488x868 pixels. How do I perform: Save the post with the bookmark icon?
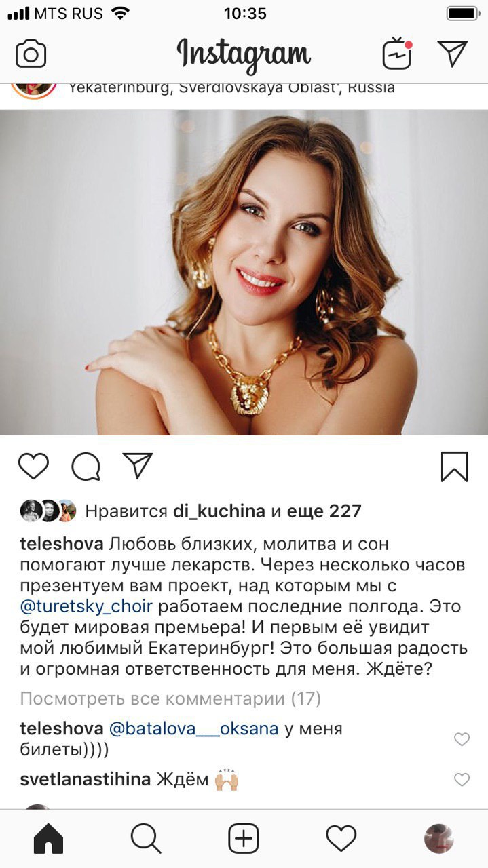454,467
